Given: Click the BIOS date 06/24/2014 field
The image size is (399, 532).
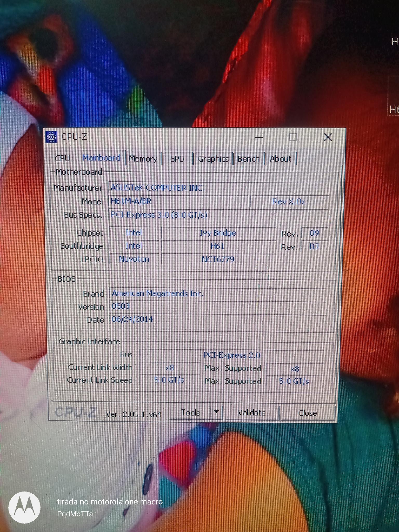Looking at the screenshot, I should pos(218,320).
